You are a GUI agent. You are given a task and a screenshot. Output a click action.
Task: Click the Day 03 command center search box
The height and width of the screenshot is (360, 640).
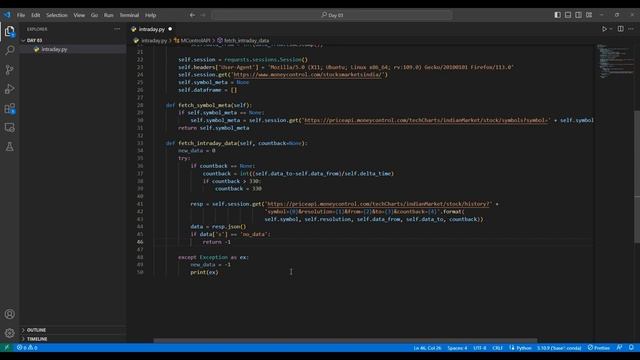click(x=332, y=15)
